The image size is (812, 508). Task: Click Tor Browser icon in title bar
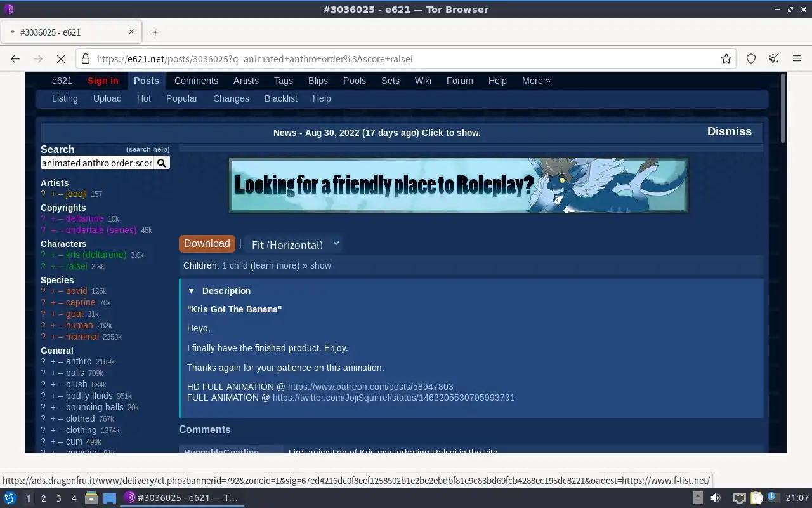(9, 9)
